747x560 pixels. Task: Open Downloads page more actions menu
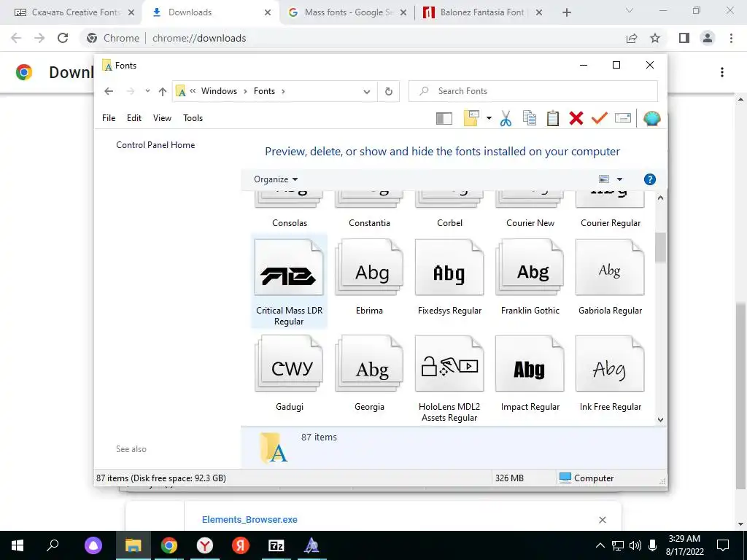click(x=722, y=72)
